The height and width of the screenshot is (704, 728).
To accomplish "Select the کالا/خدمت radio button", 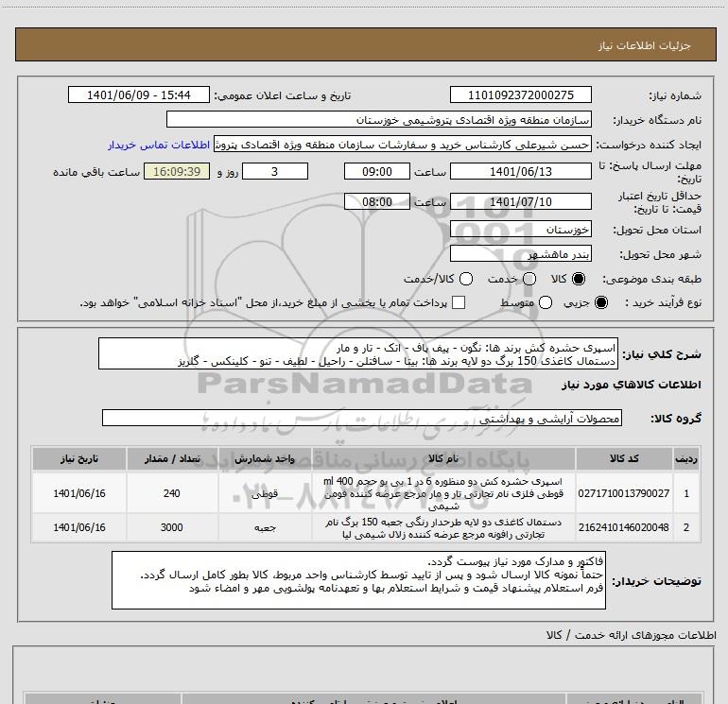I will coord(466,279).
